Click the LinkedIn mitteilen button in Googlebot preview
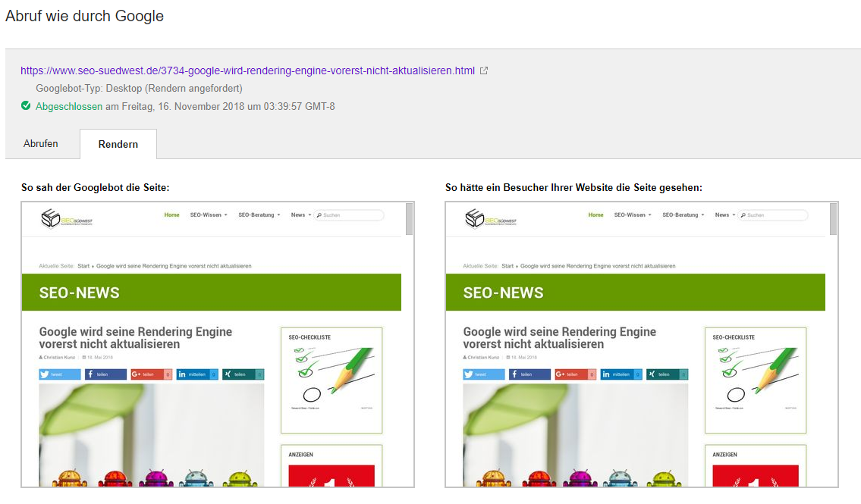This screenshot has width=861, height=504. click(197, 374)
